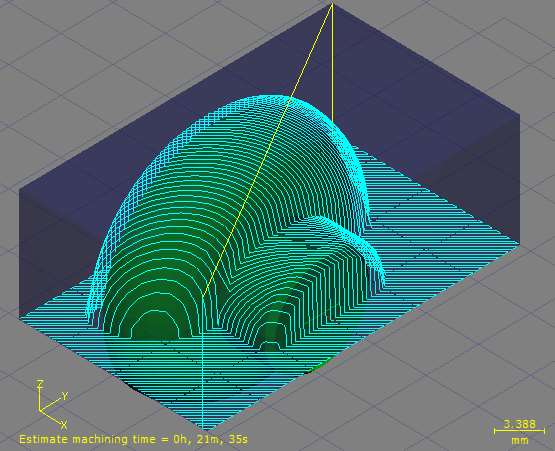The height and width of the screenshot is (451, 555).
Task: Click the estimated machining time text
Action: point(133,439)
